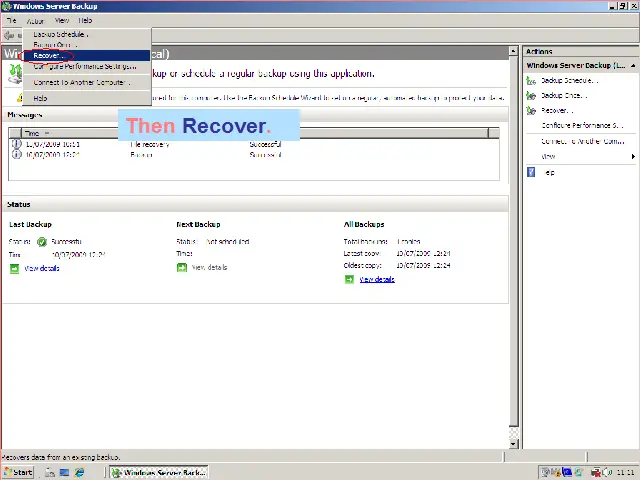The image size is (640, 480).
Task: Click Configure Performance Settings in Actions pane
Action: [x=582, y=125]
